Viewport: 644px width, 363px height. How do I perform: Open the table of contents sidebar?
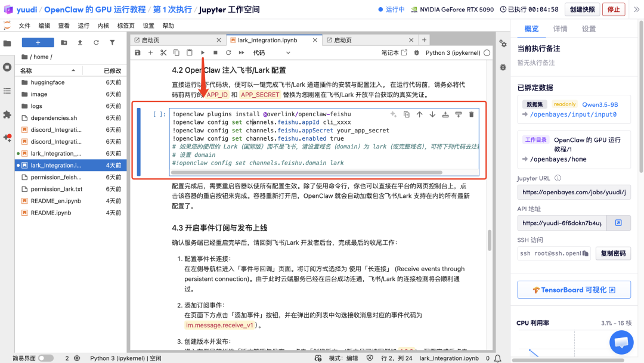click(x=7, y=91)
